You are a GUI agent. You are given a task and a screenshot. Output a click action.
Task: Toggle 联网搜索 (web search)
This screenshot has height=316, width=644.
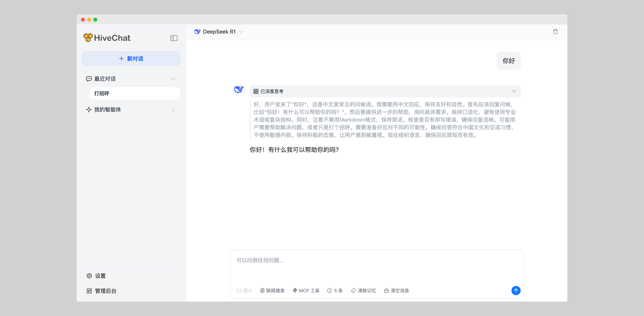point(272,291)
